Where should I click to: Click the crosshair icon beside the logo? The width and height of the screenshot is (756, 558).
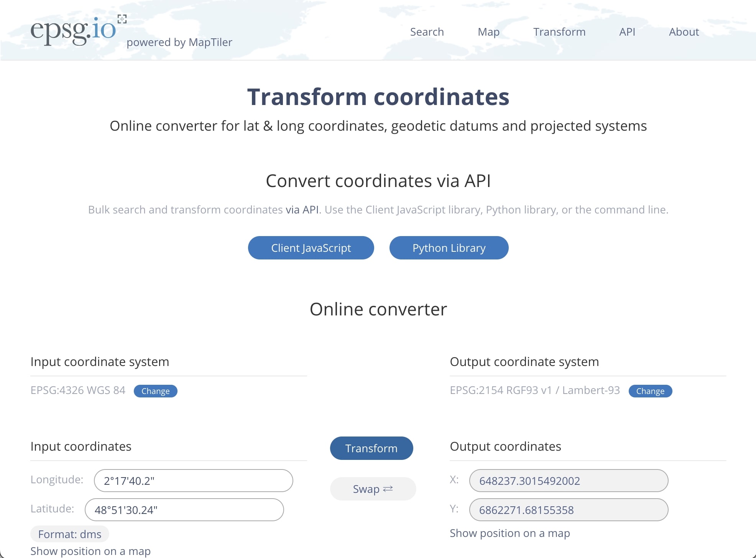[122, 19]
